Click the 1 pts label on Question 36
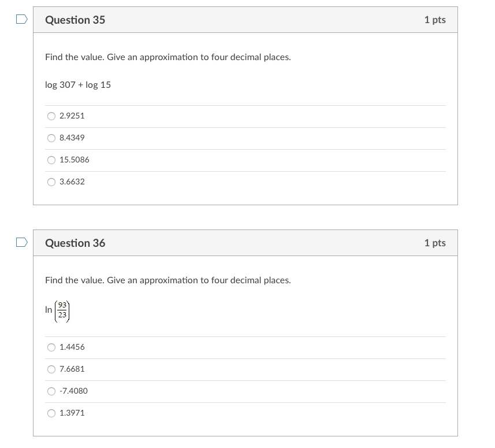The width and height of the screenshot is (495, 448). click(435, 242)
